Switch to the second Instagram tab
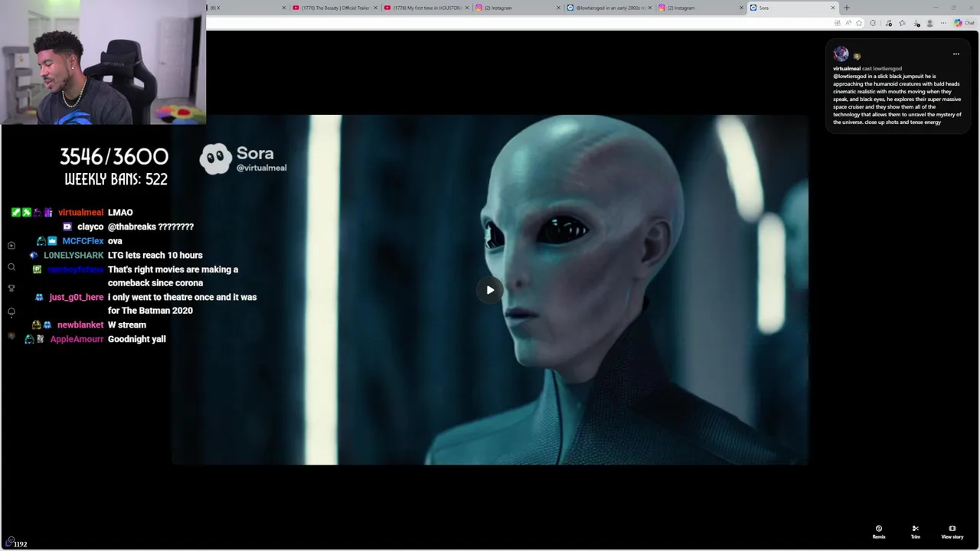This screenshot has width=980, height=551. click(x=701, y=8)
